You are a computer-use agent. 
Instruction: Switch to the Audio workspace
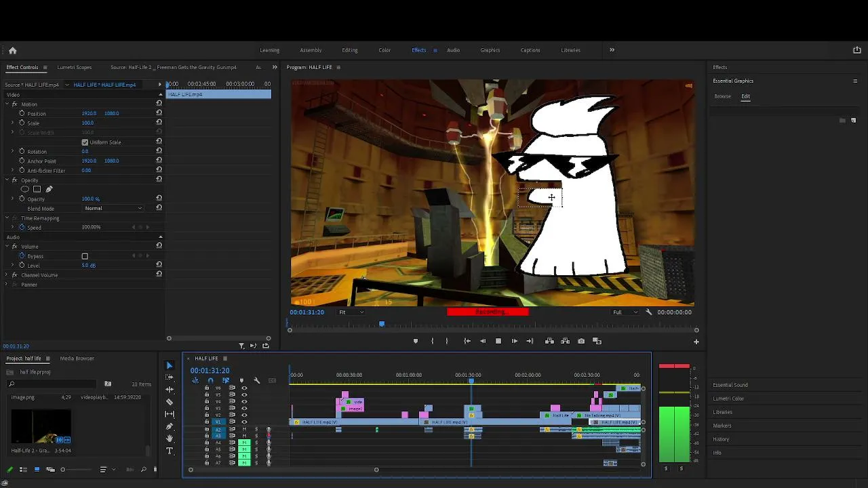[x=453, y=50]
